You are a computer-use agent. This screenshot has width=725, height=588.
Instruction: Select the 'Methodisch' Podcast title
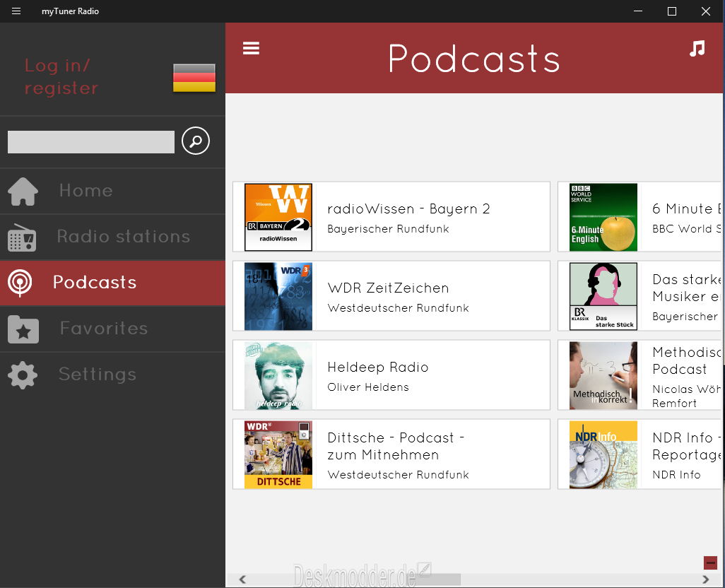pos(687,361)
